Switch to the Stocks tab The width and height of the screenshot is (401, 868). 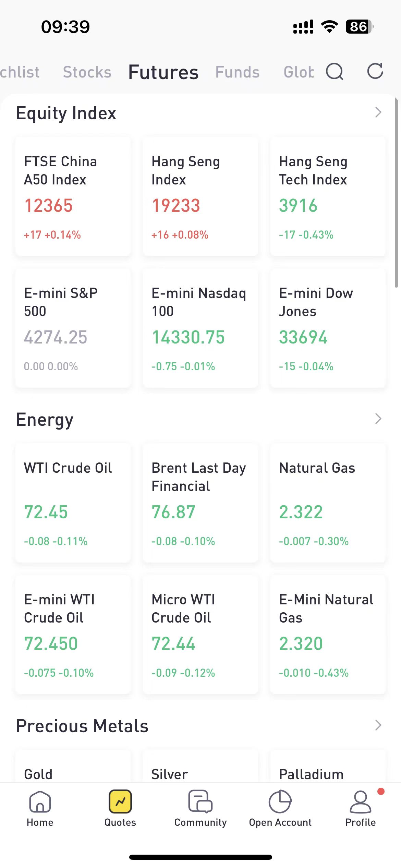[87, 72]
